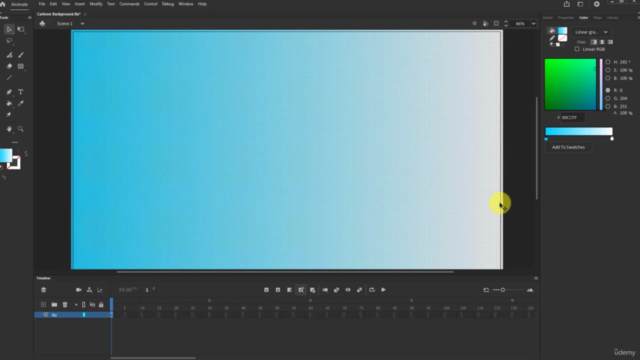Screen dimensions: 640x360
Task: Open the Window menu
Action: (x=186, y=4)
